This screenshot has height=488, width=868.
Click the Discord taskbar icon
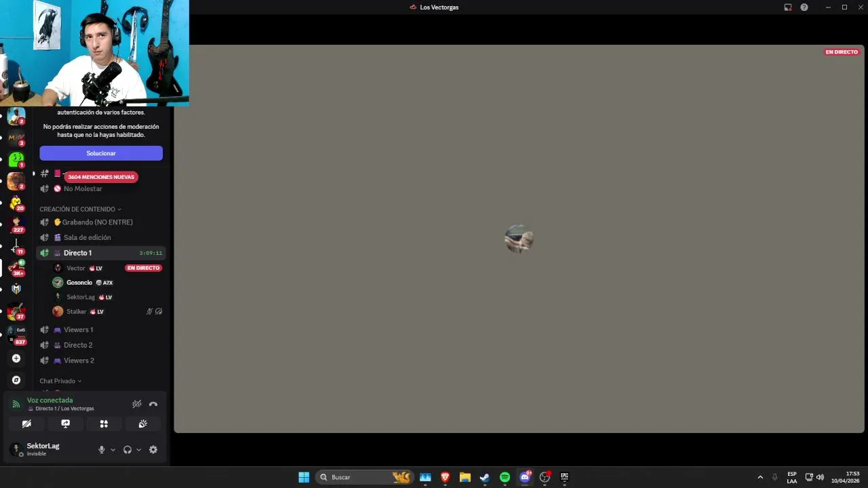525,477
